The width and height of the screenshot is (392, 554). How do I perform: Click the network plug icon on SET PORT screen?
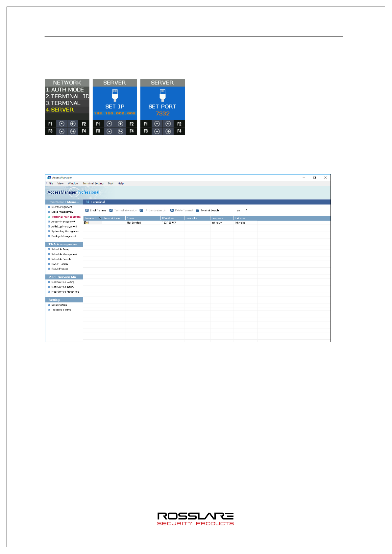(162, 95)
